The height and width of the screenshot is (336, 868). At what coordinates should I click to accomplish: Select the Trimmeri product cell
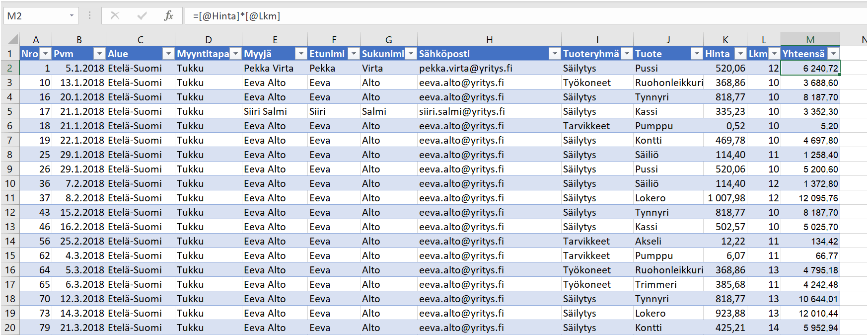pyautogui.click(x=668, y=284)
